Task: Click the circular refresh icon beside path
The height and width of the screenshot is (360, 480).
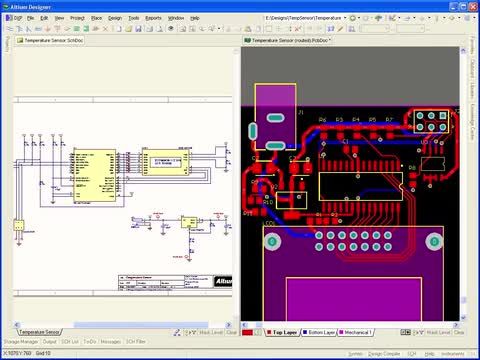Action: (x=353, y=18)
